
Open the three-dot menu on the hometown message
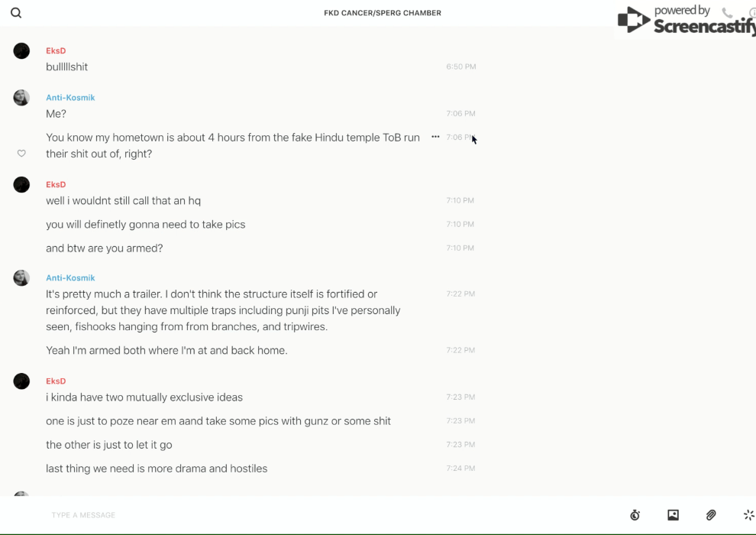(x=435, y=137)
